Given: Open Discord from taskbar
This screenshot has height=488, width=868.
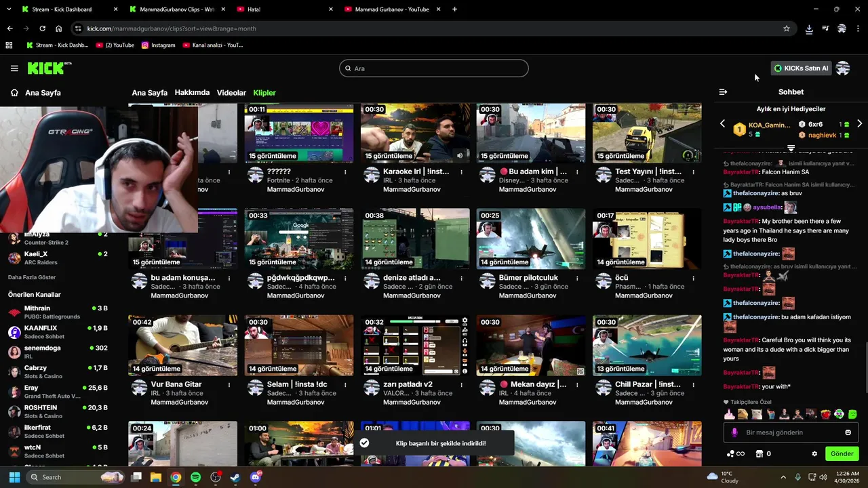Looking at the screenshot, I should [256, 477].
